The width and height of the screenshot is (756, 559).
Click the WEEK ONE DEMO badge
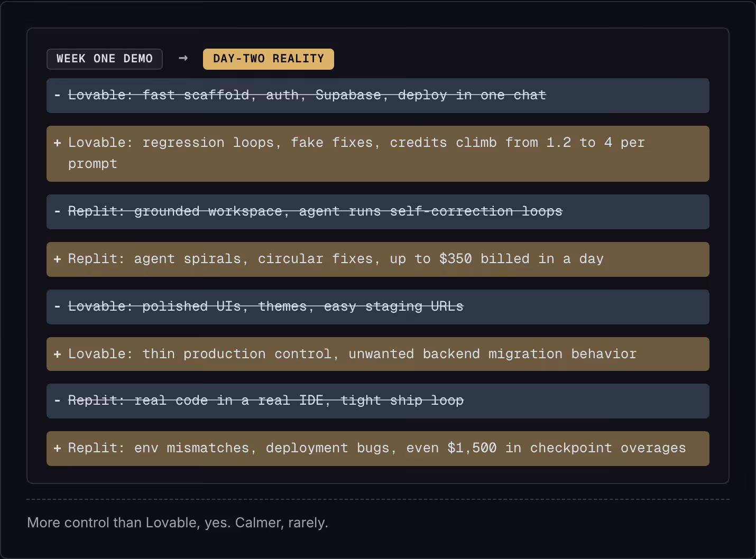click(x=105, y=59)
